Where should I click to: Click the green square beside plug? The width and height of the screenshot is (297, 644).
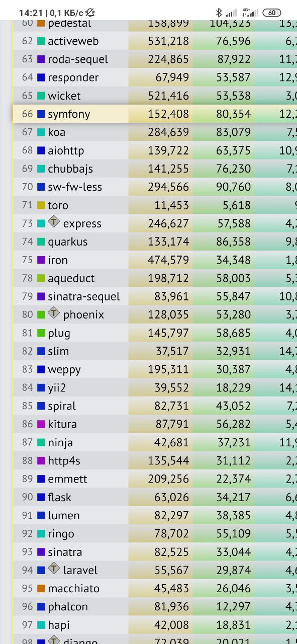pos(41,333)
